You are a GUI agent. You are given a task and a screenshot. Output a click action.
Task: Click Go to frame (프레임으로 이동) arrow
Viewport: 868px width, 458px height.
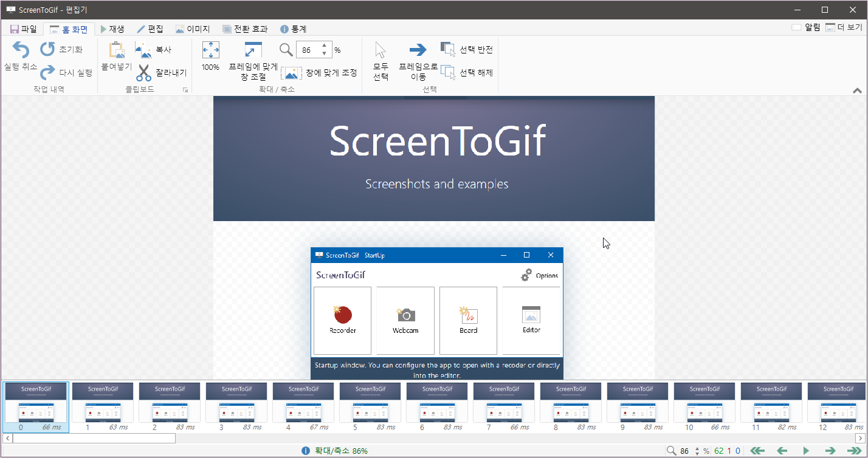(x=418, y=50)
